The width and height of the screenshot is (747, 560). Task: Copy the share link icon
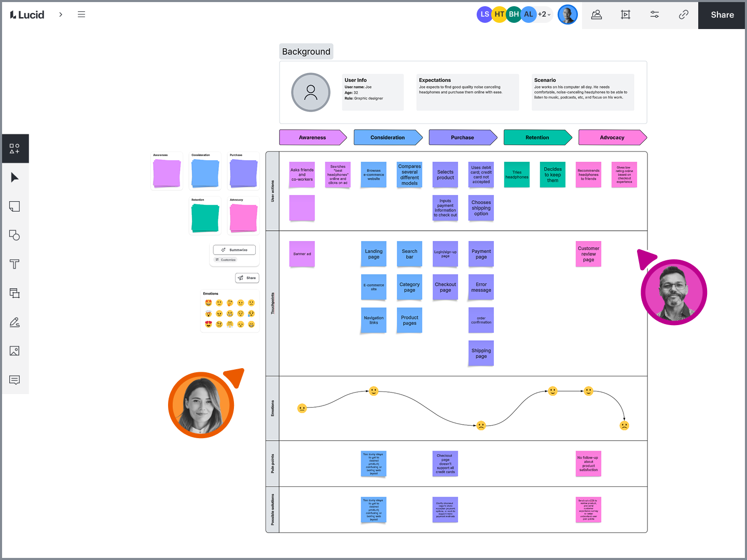[x=684, y=15]
